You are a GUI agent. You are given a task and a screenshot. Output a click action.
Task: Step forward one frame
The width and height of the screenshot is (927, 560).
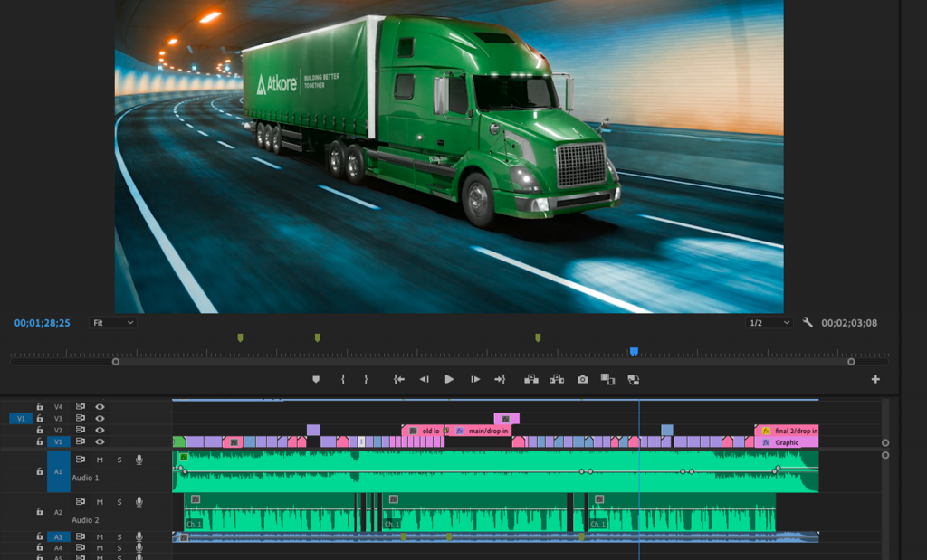tap(474, 380)
